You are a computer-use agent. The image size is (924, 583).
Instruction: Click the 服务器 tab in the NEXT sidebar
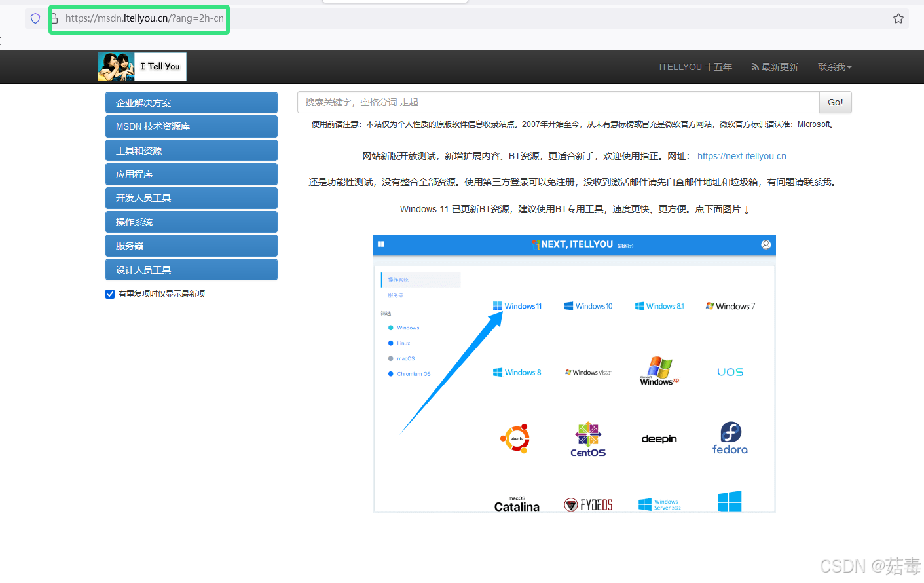(396, 295)
